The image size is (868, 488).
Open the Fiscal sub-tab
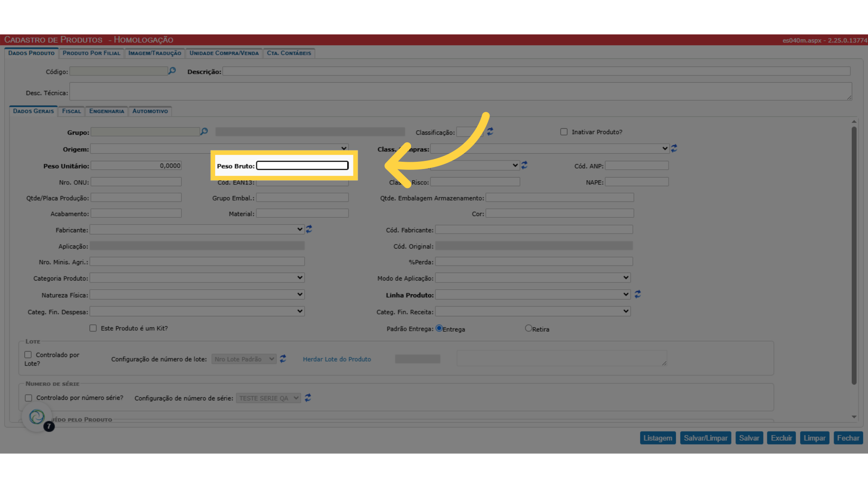click(71, 111)
